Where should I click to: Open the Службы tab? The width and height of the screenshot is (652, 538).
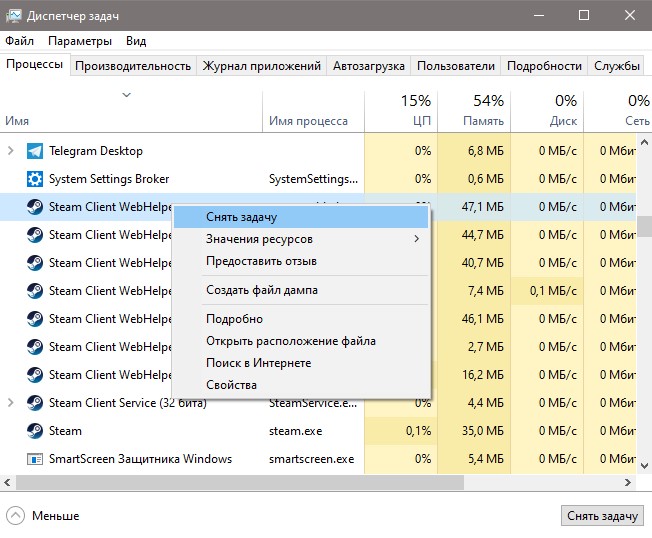pyautogui.click(x=617, y=66)
